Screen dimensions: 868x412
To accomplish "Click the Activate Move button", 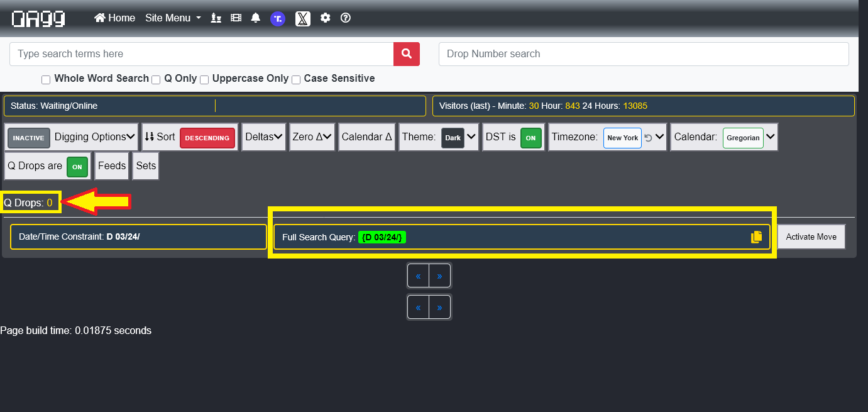I will click(811, 237).
